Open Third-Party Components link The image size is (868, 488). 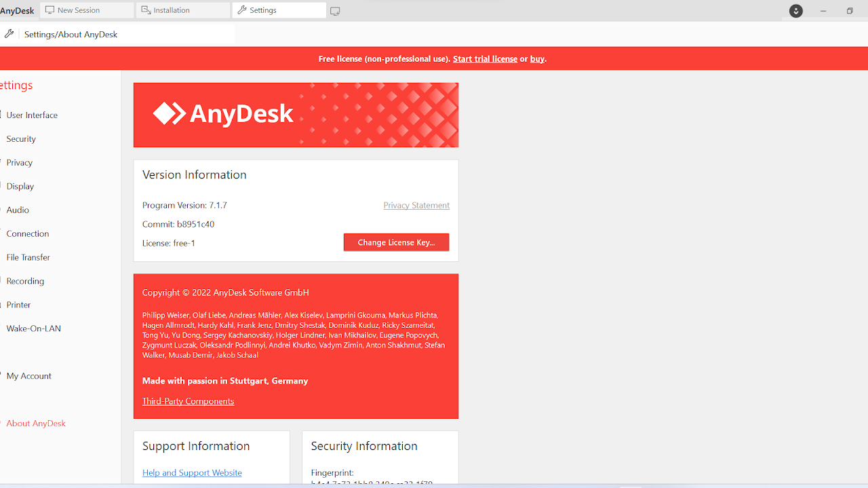[x=188, y=402]
